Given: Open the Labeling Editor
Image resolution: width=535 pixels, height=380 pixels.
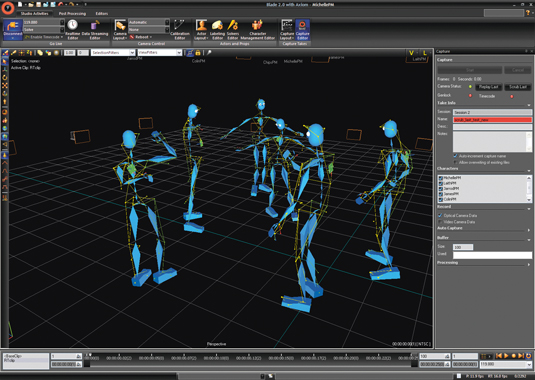Looking at the screenshot, I should pyautogui.click(x=217, y=30).
